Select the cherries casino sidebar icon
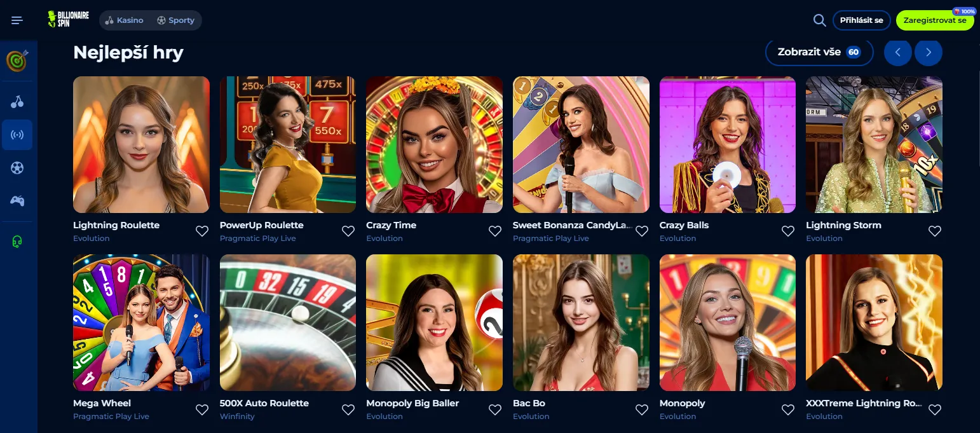 [x=17, y=101]
